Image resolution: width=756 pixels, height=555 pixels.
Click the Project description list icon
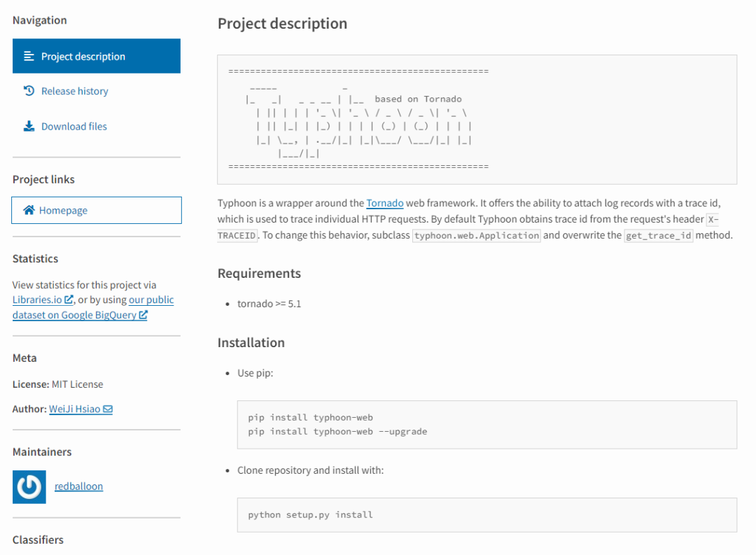[29, 56]
